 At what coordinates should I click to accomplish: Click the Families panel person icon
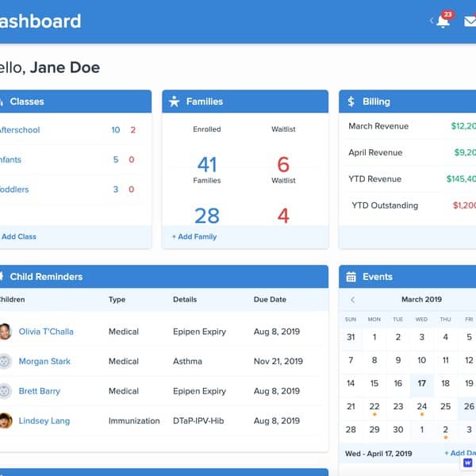click(175, 102)
